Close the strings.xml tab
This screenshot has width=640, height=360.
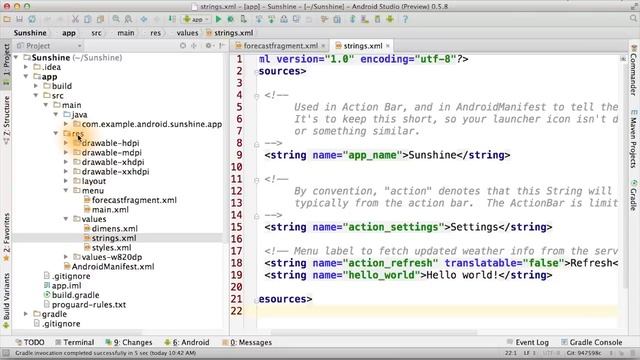tap(388, 46)
